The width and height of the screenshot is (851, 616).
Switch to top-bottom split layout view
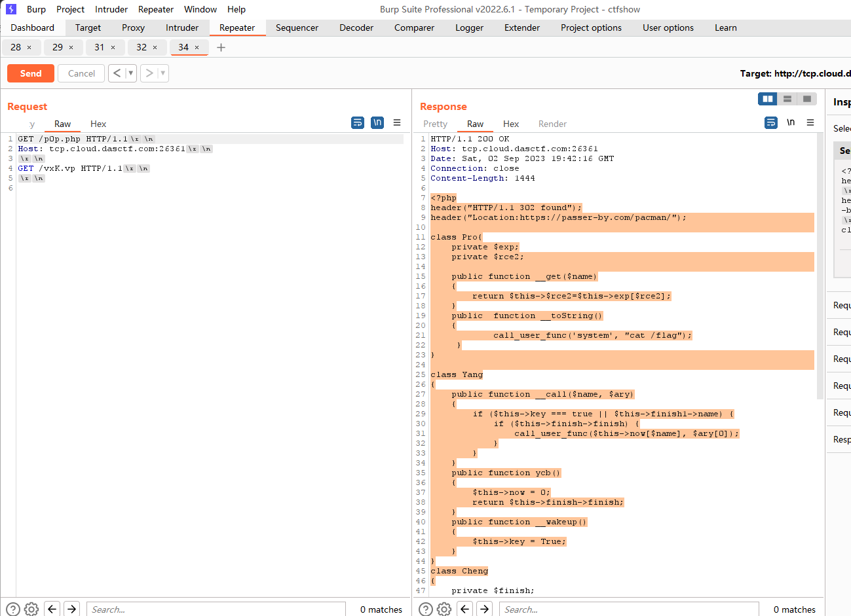[787, 99]
